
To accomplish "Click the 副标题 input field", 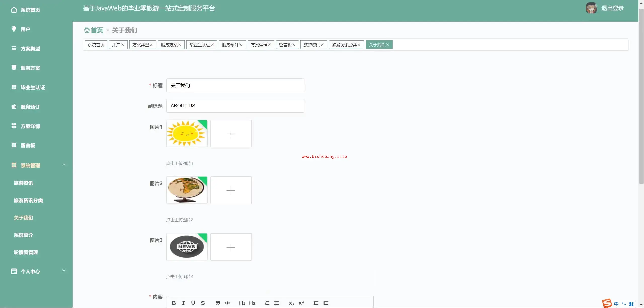I will point(235,106).
